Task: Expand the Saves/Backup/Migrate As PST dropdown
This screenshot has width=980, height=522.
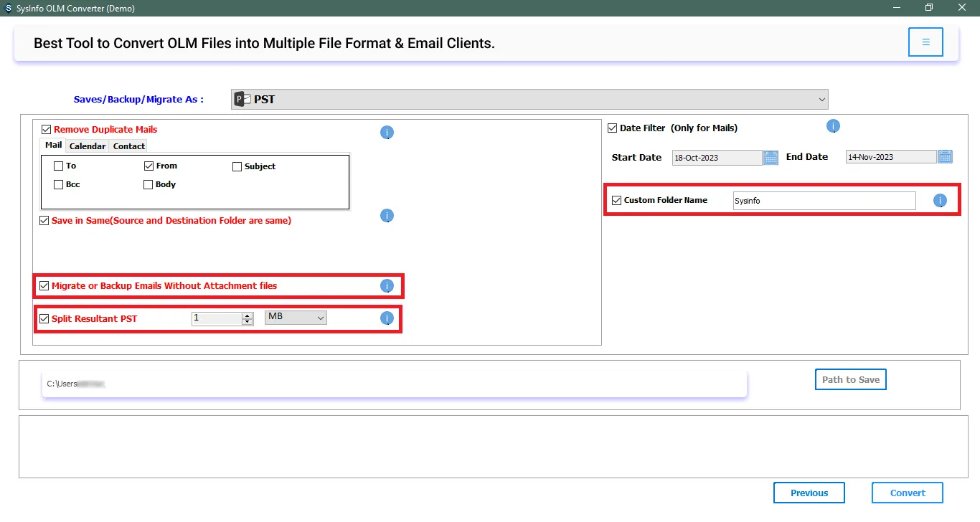Action: click(821, 100)
